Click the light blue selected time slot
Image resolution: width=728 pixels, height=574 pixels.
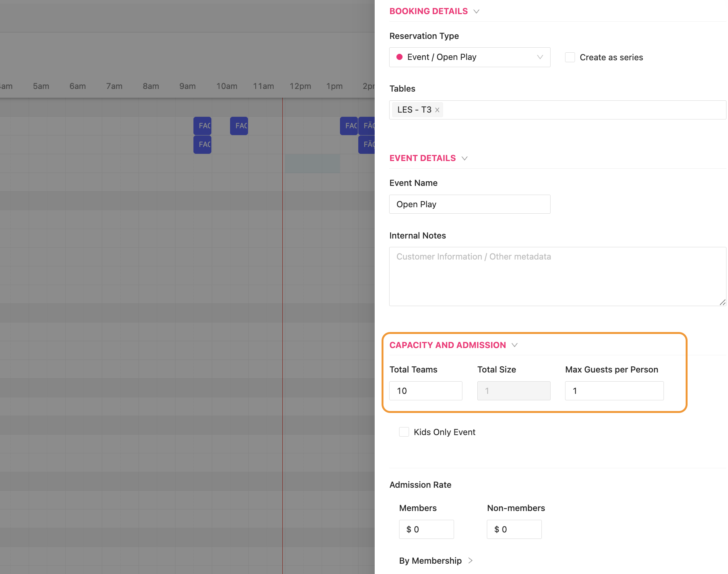(312, 163)
